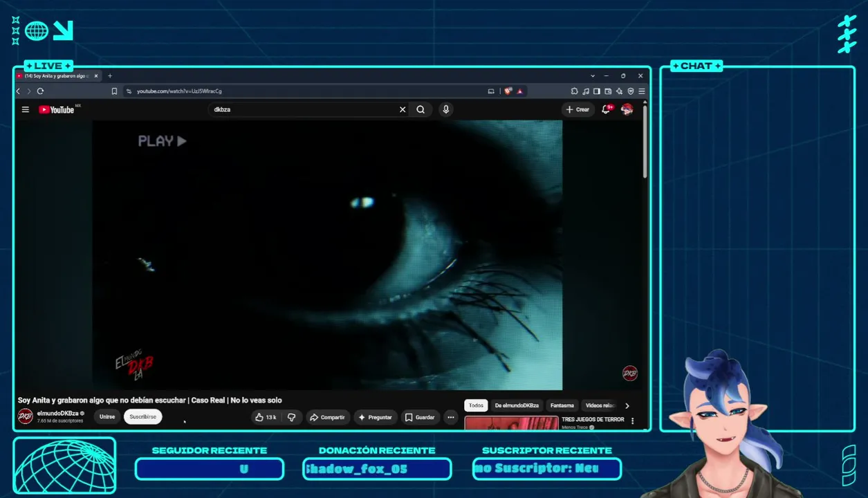Like the video with 13 k thumbs up
868x498 pixels.
click(x=266, y=417)
